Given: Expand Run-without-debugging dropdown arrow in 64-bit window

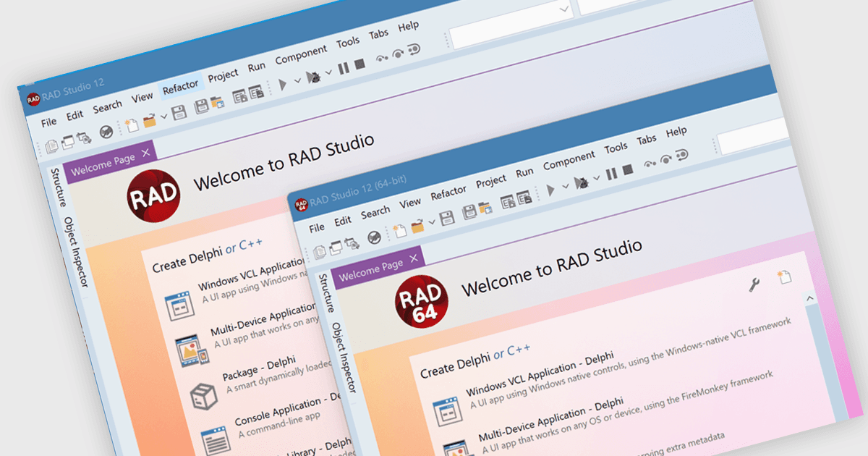Looking at the screenshot, I should 566,186.
